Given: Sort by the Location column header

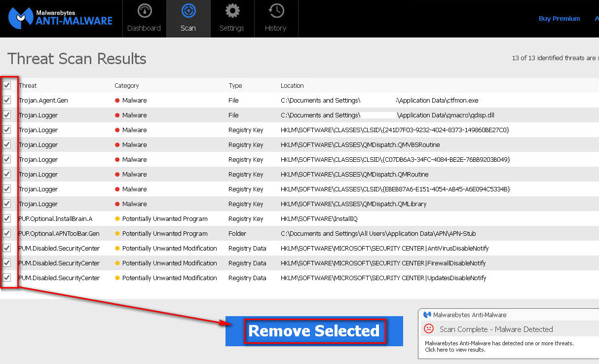Looking at the screenshot, I should click(x=293, y=85).
